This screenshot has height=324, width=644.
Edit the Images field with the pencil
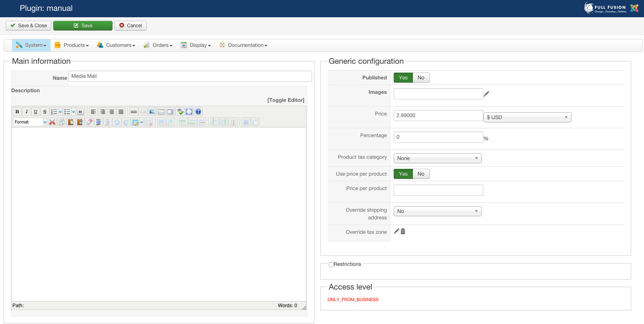click(487, 94)
